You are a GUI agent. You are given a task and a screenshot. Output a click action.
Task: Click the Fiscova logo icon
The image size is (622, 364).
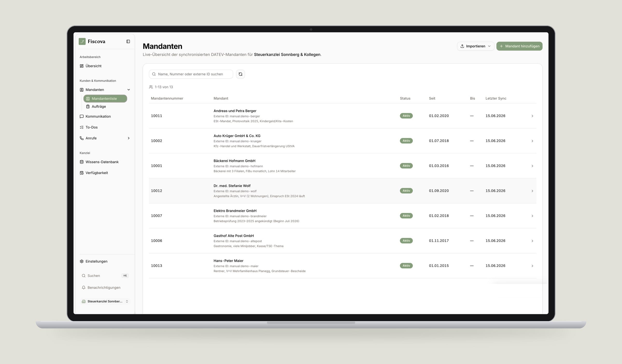(82, 41)
